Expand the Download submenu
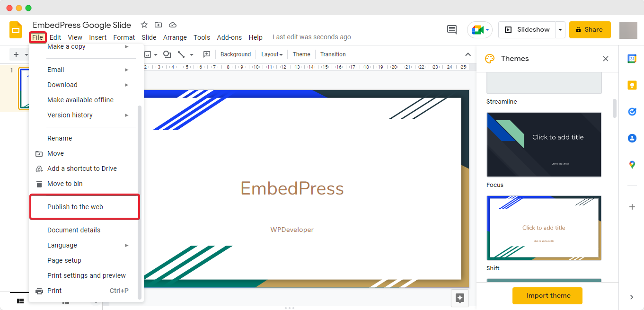This screenshot has height=310, width=644. [x=126, y=85]
